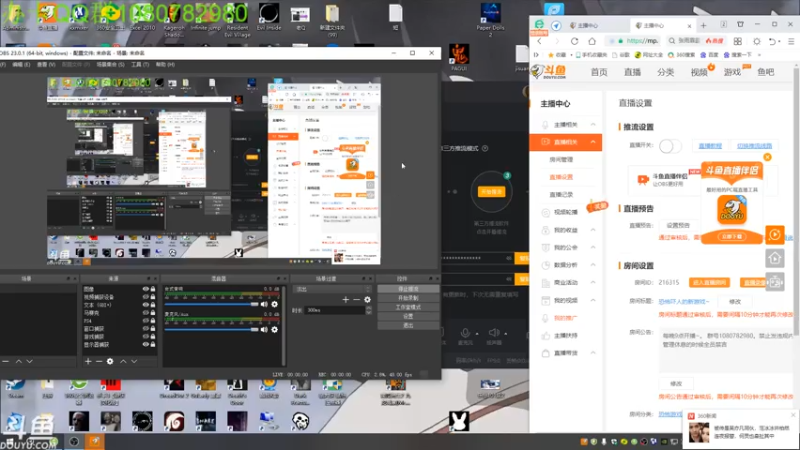800x450 pixels.
Task: Select 直播记录 in the sidebar
Action: tap(561, 194)
